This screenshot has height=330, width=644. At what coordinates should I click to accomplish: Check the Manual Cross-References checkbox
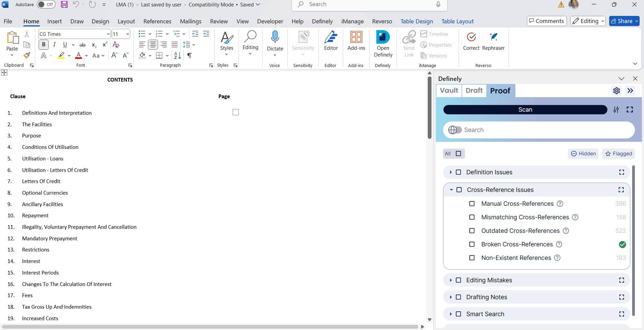[x=472, y=204]
